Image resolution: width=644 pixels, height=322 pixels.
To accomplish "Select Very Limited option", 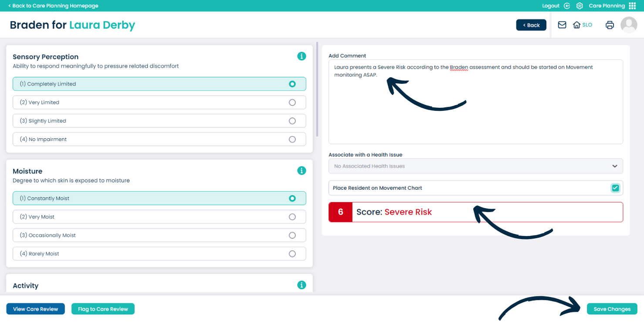I will coord(159,103).
